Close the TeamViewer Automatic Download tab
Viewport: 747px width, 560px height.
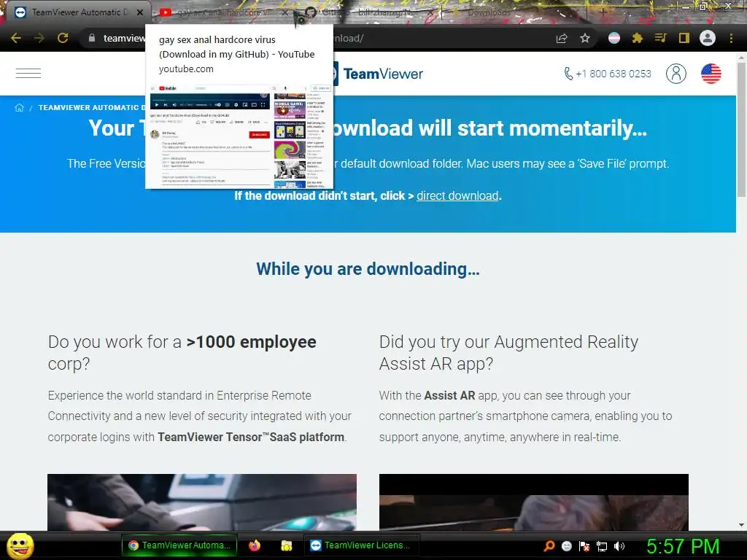point(140,12)
